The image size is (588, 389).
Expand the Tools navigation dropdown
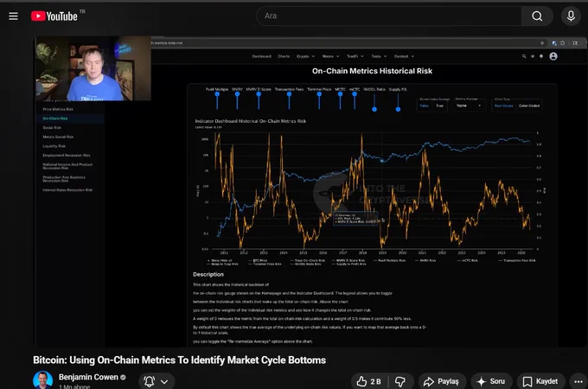coord(379,56)
